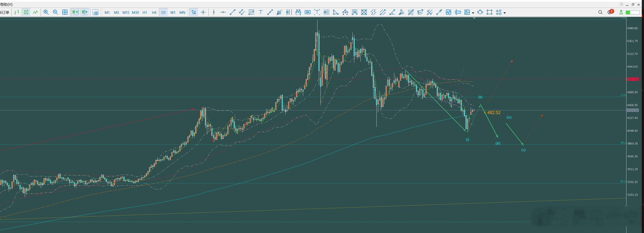
Task: Select the text label tool
Action: pyautogui.click(x=317, y=12)
